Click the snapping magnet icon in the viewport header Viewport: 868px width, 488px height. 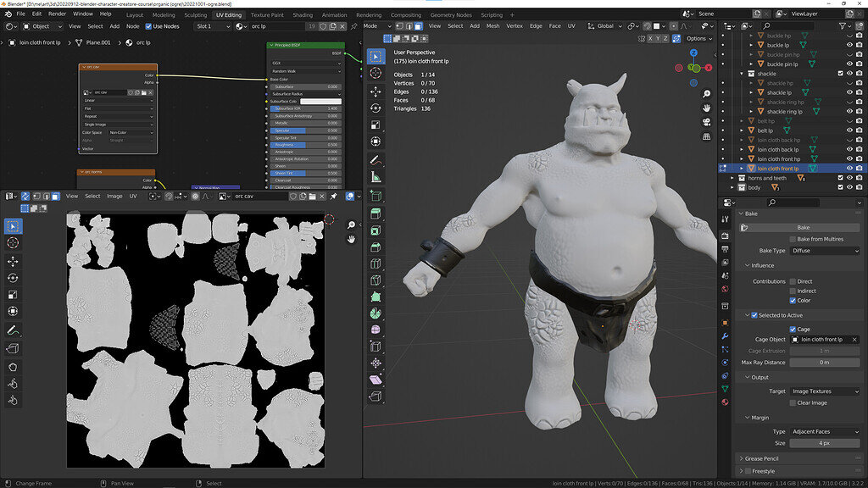point(647,26)
